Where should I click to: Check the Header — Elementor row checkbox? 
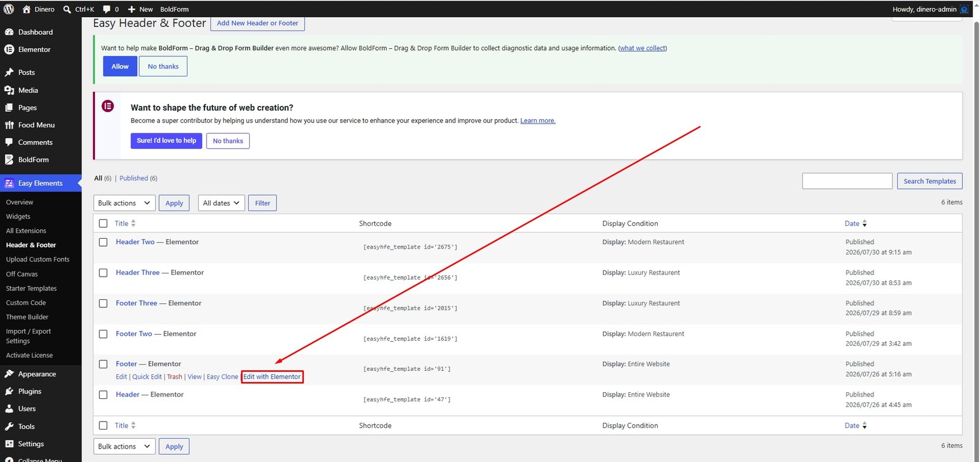point(103,395)
